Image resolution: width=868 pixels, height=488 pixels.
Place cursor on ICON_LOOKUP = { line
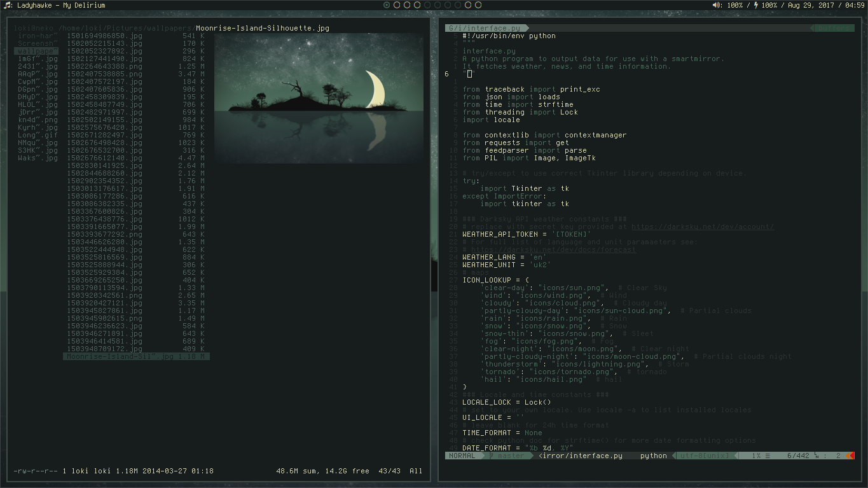pyautogui.click(x=495, y=280)
